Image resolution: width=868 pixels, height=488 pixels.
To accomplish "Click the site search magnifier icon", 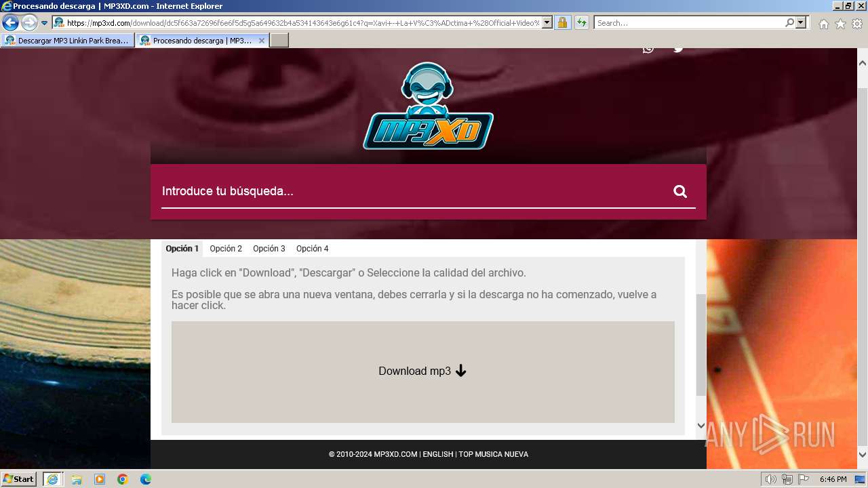I will click(x=680, y=191).
